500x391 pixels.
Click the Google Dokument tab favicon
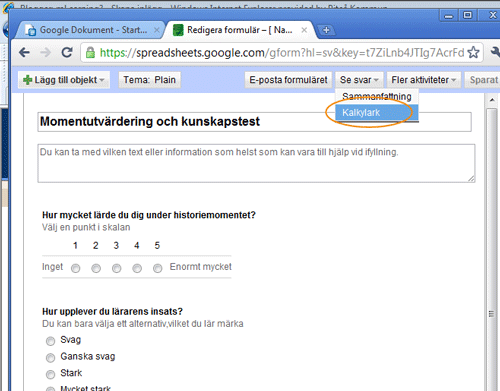(x=31, y=30)
